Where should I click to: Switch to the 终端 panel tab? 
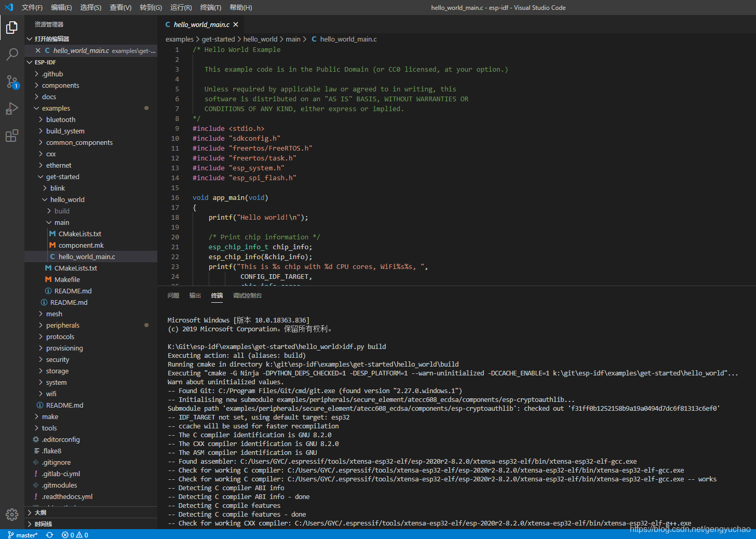217,295
